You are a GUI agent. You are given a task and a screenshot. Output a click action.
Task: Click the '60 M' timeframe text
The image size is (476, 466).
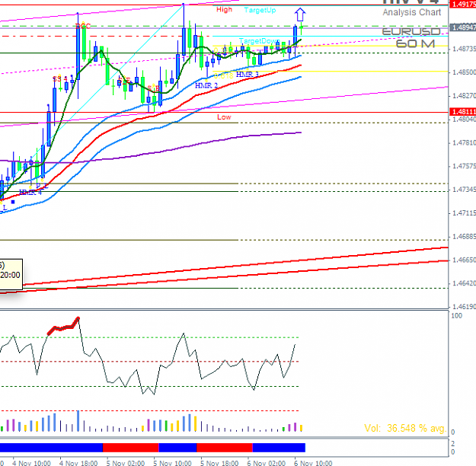pos(415,43)
